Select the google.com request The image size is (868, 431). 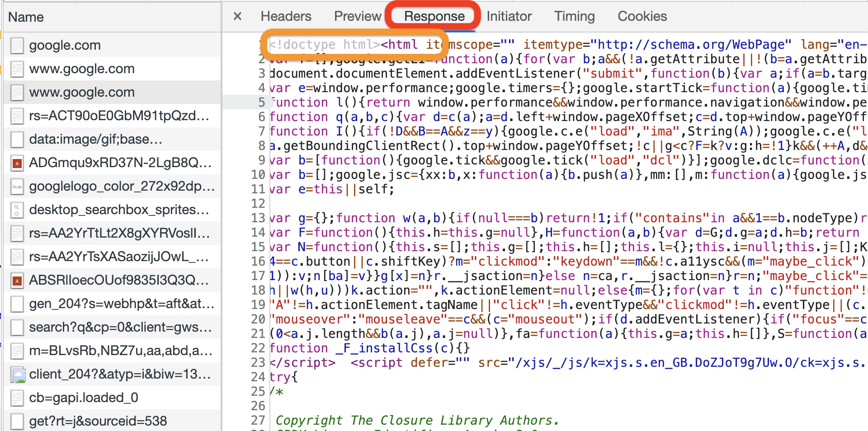[112, 45]
